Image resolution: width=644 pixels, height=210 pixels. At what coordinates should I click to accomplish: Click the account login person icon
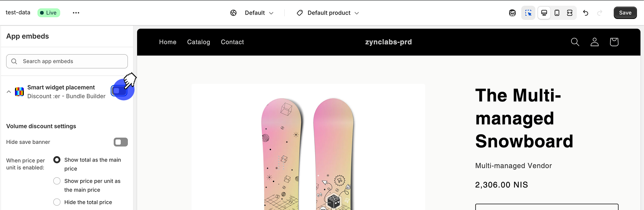click(595, 42)
